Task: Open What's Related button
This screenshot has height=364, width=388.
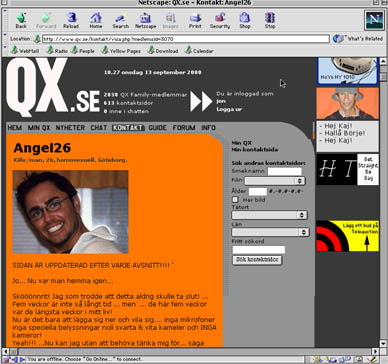Action: pos(358,39)
